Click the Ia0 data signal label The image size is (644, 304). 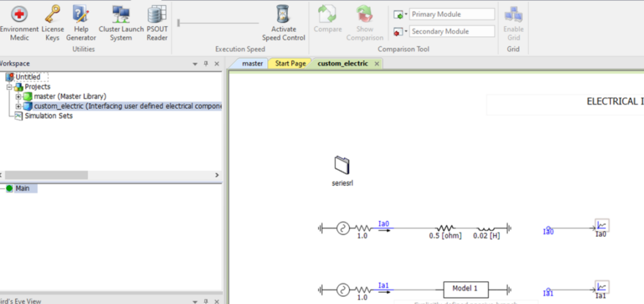548,231
